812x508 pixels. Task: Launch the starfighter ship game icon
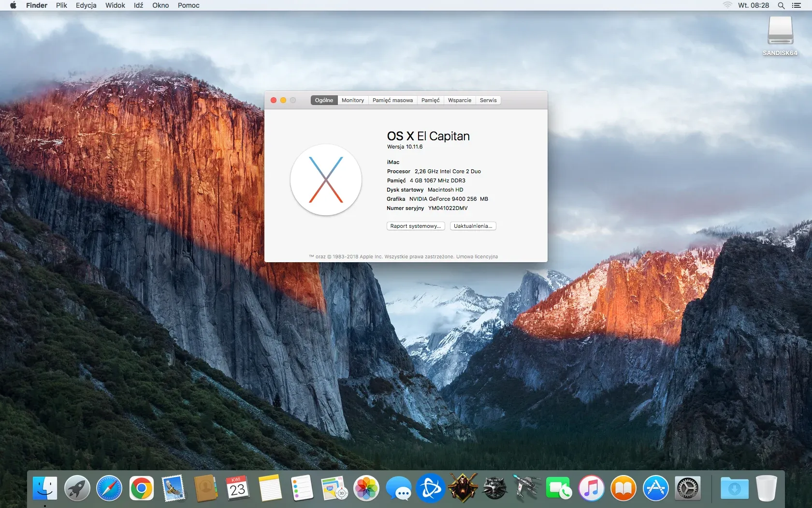point(527,488)
